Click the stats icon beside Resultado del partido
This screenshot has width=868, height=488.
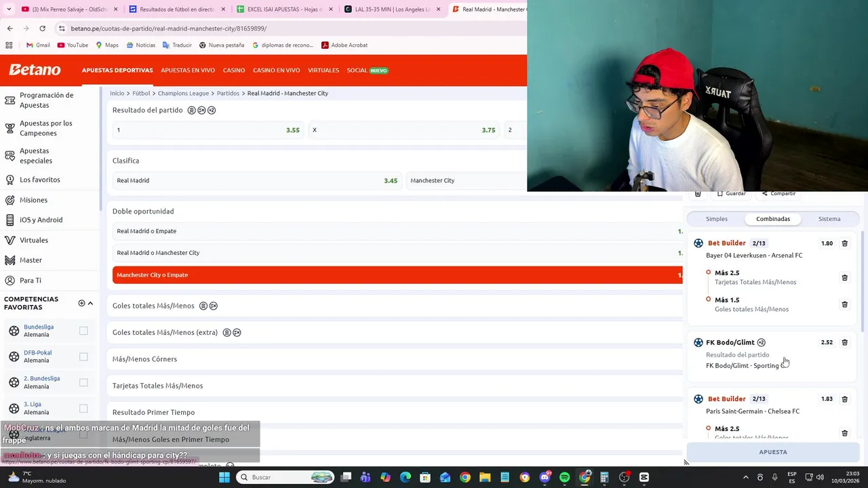click(191, 110)
